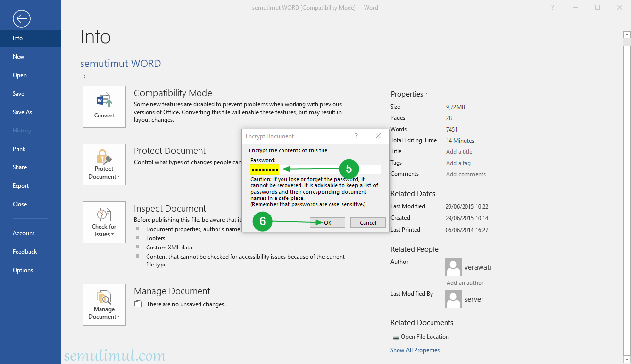Select Info in the sidebar

(x=30, y=38)
